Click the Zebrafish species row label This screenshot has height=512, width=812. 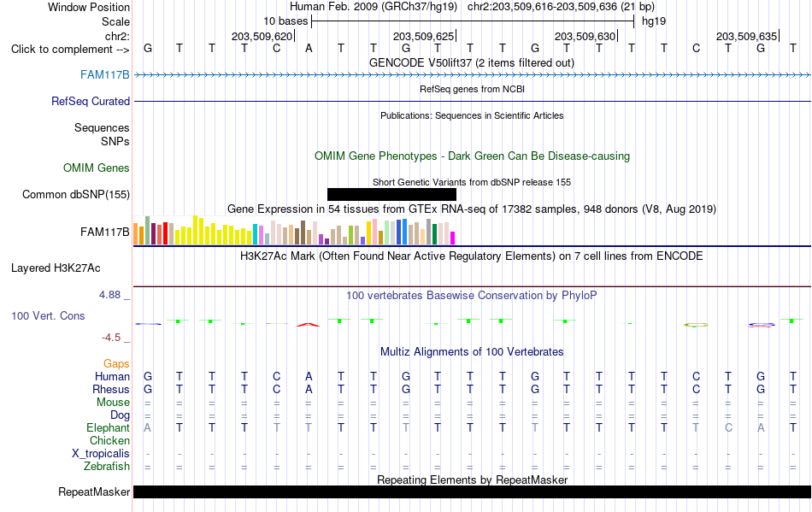[x=107, y=467]
